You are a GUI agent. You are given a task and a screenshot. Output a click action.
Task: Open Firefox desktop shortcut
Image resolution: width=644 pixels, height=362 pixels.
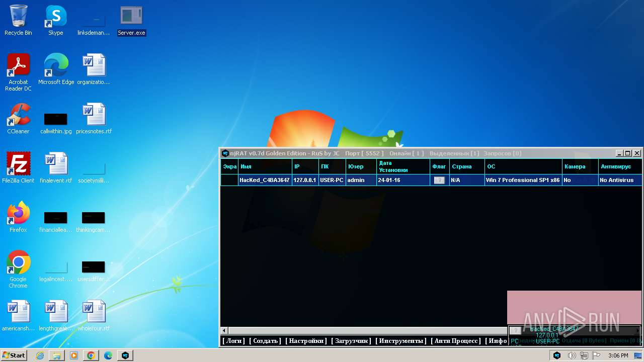(18, 217)
